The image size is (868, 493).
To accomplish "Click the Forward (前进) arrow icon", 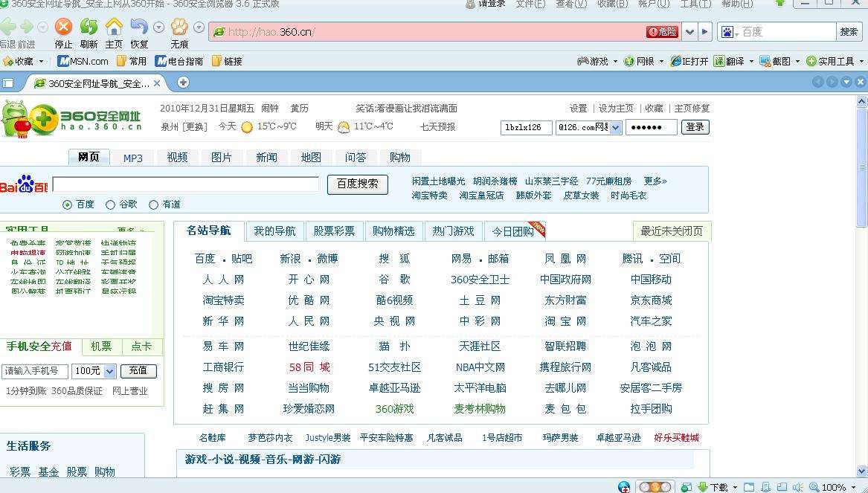I will 27,26.
